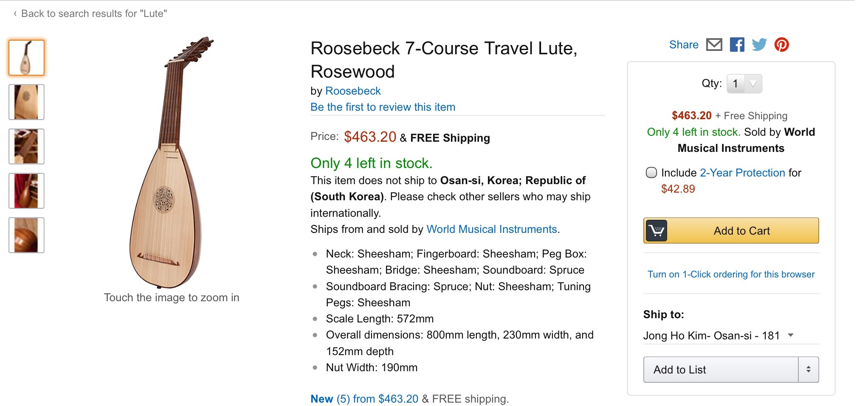Image resolution: width=868 pixels, height=406 pixels.
Task: Select the third thumbnail showing the peg box
Action: (26, 146)
